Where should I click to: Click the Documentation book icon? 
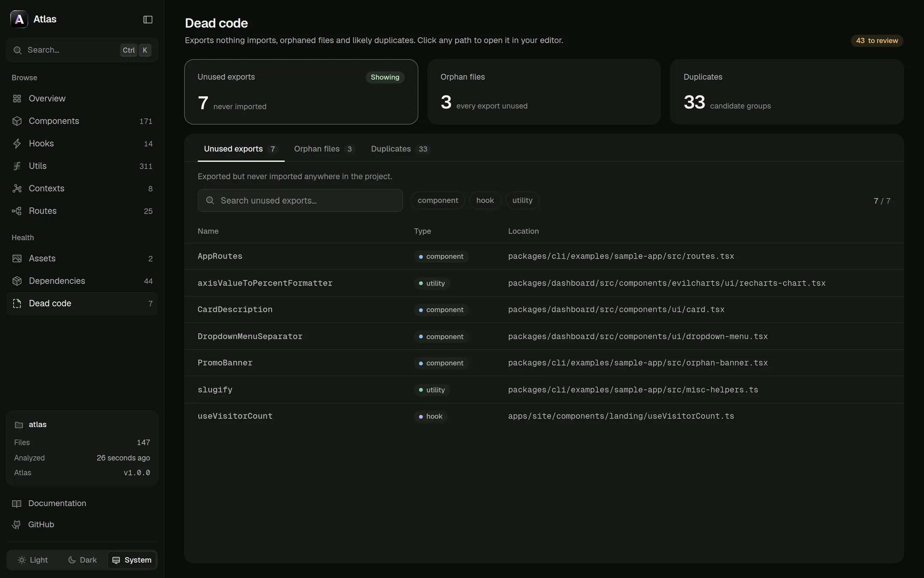click(x=17, y=504)
